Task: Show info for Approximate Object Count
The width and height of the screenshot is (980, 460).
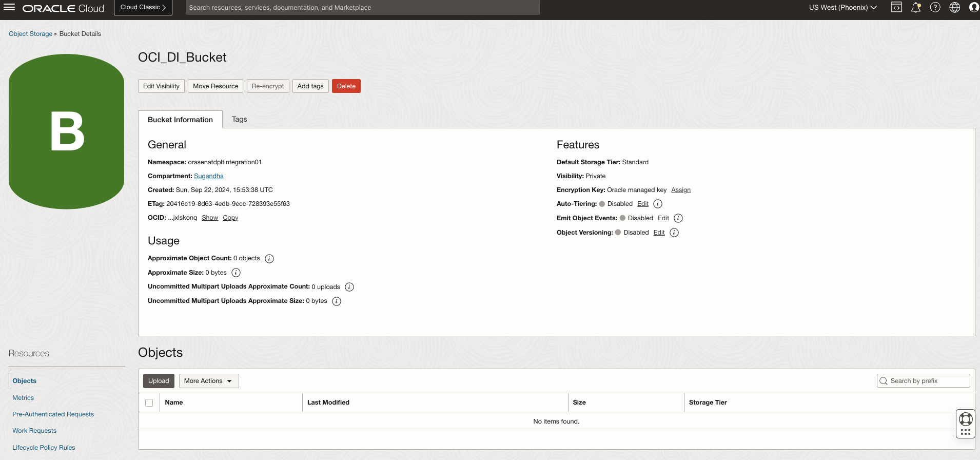Action: 269,259
